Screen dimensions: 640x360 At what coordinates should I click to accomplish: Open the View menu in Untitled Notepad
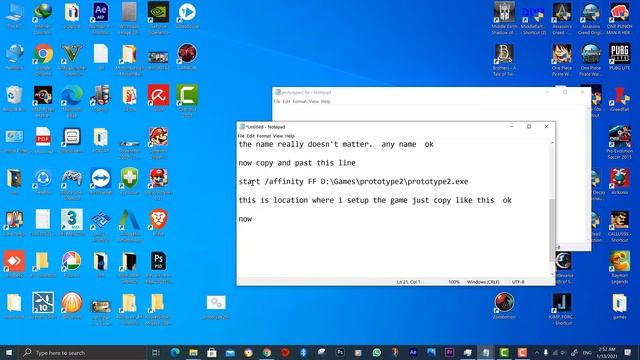pos(278,136)
